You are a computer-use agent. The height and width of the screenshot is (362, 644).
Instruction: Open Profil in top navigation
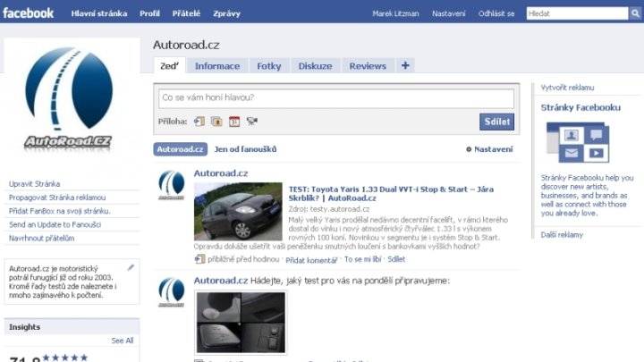[149, 13]
